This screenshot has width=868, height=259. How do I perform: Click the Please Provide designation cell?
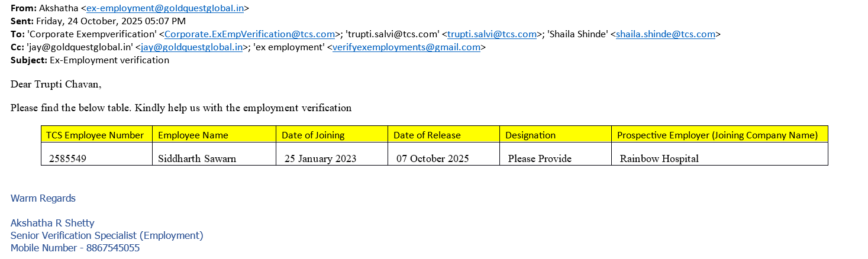click(x=540, y=158)
